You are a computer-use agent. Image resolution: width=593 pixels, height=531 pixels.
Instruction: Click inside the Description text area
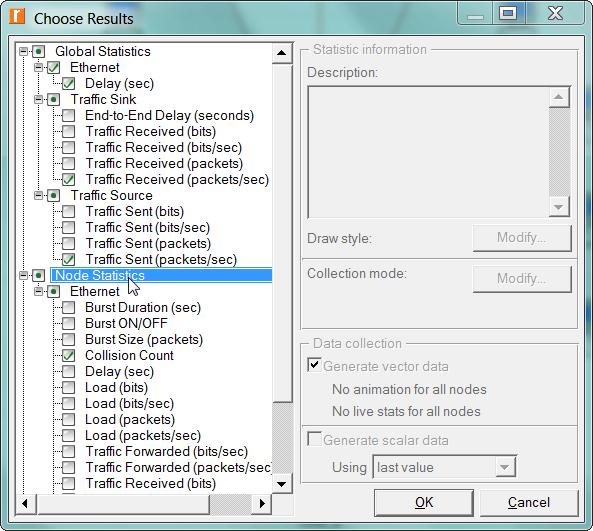point(428,152)
